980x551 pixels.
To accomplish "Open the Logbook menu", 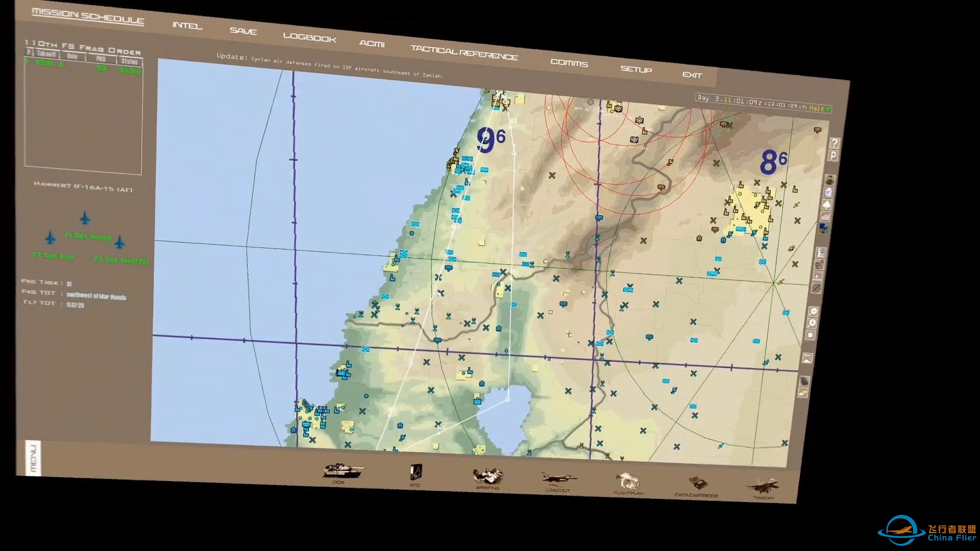I will point(309,38).
